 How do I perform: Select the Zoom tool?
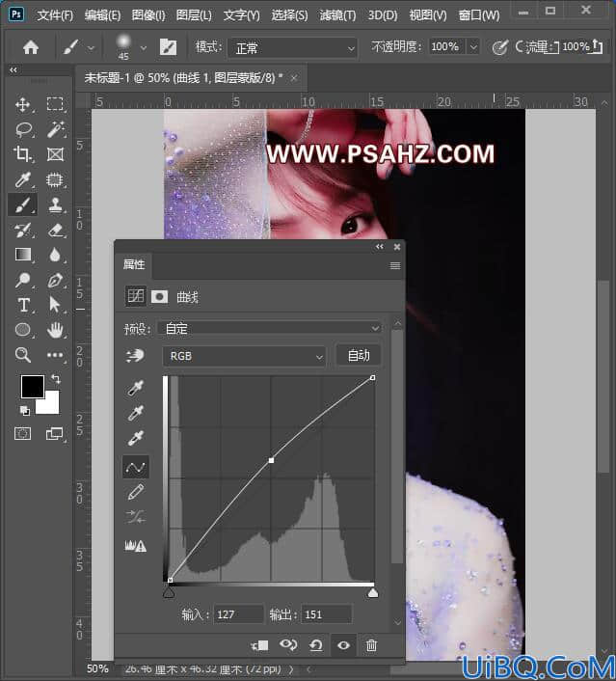(22, 355)
